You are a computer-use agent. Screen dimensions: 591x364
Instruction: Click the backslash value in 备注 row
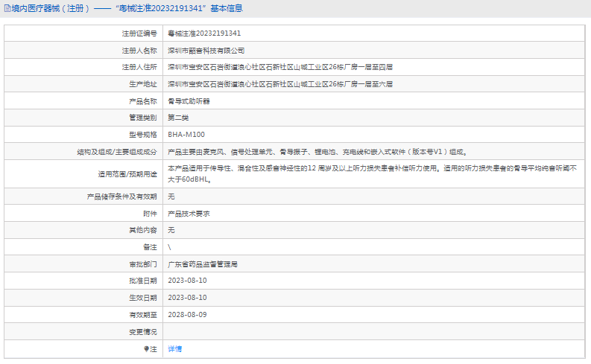pos(169,247)
